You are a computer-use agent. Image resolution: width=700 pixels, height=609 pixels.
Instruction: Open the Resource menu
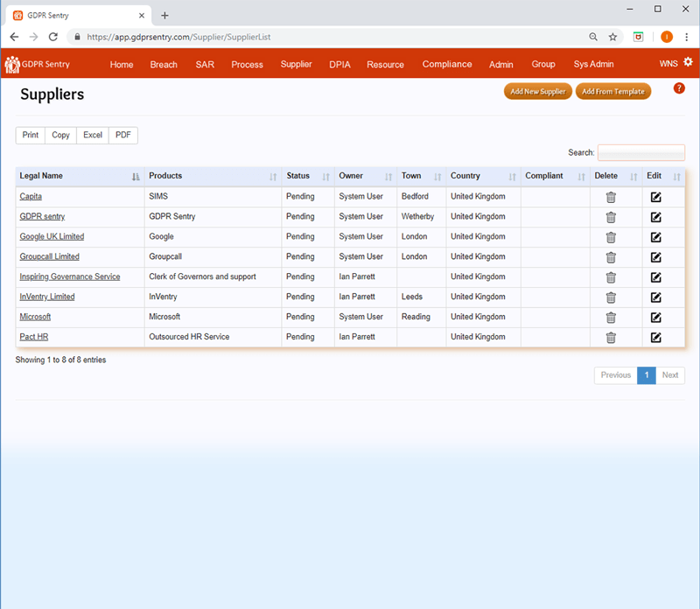385,65
